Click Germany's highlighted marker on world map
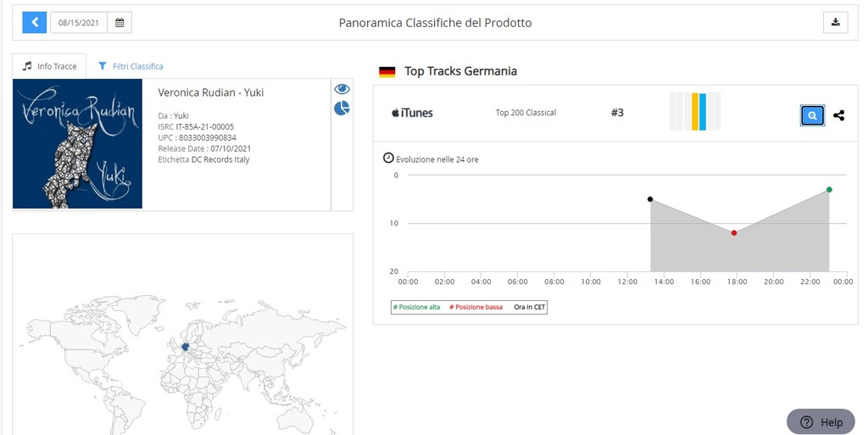This screenshot has height=435, width=868. click(x=185, y=346)
